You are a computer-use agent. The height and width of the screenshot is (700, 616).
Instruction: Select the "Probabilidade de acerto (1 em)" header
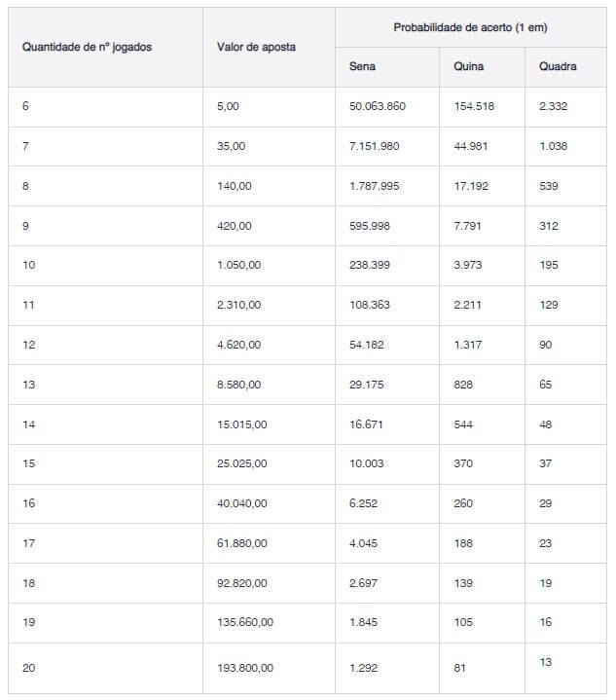[470, 27]
